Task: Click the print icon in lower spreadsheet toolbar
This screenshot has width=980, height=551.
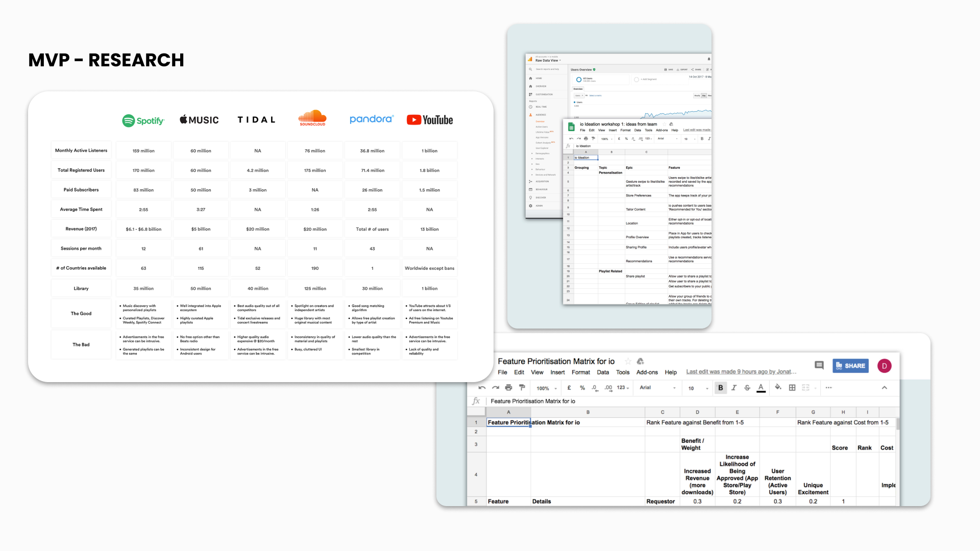Action: click(508, 388)
